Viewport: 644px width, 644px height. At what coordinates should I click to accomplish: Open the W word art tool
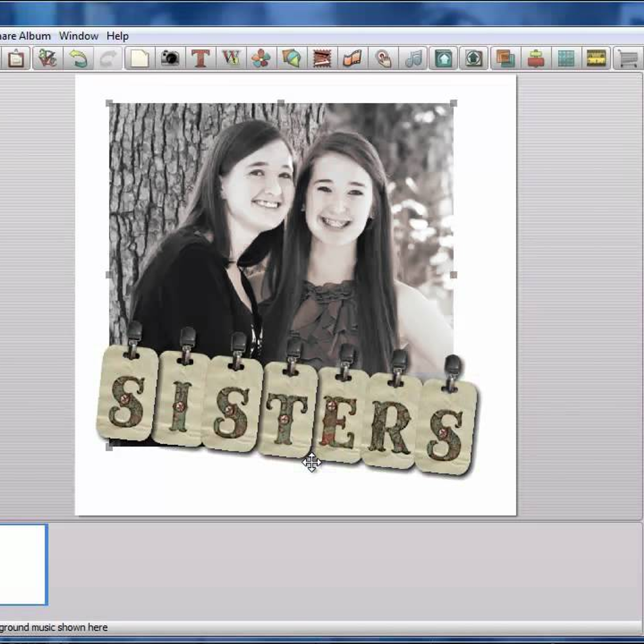pos(231,58)
